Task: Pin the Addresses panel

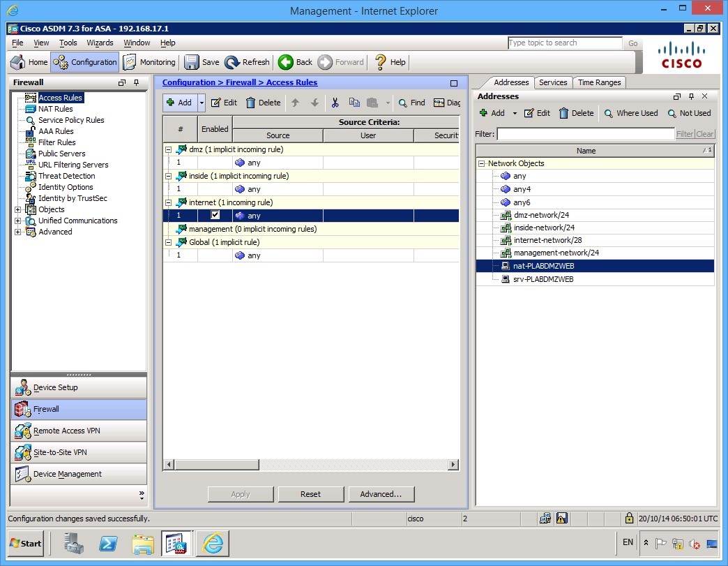Action: coord(691,96)
